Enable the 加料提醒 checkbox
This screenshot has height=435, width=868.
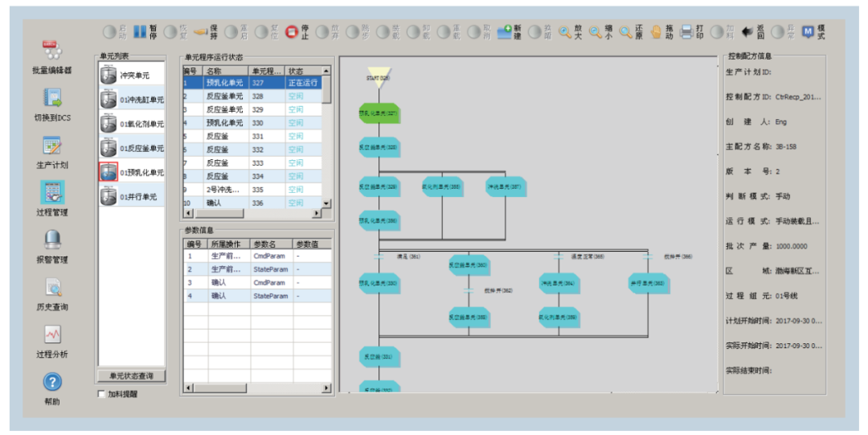pyautogui.click(x=101, y=394)
